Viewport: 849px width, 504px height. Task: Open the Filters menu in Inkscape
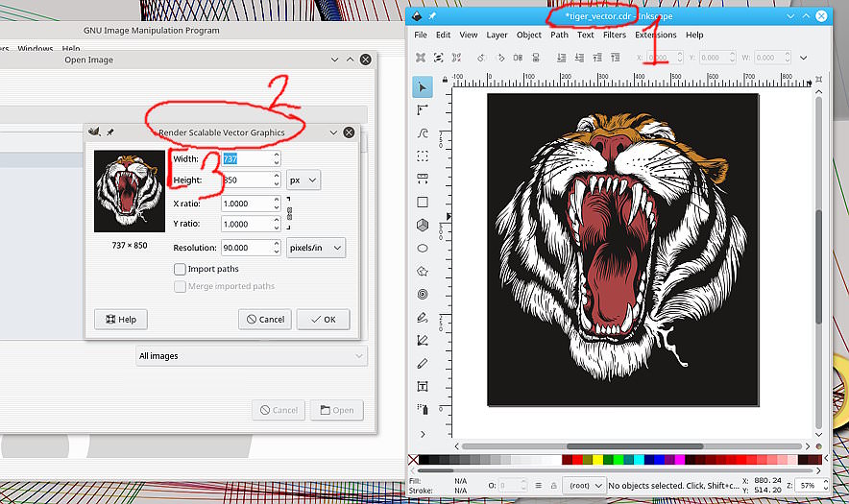click(615, 35)
